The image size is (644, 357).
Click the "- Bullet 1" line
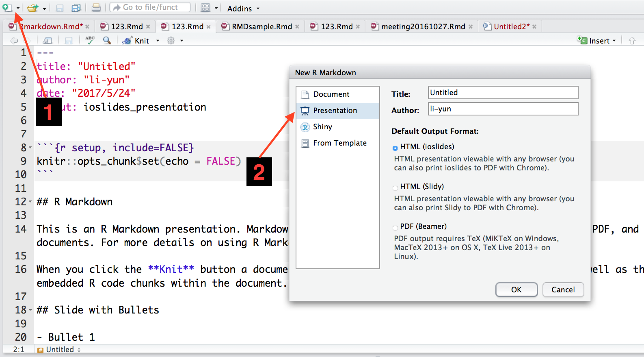tap(66, 337)
